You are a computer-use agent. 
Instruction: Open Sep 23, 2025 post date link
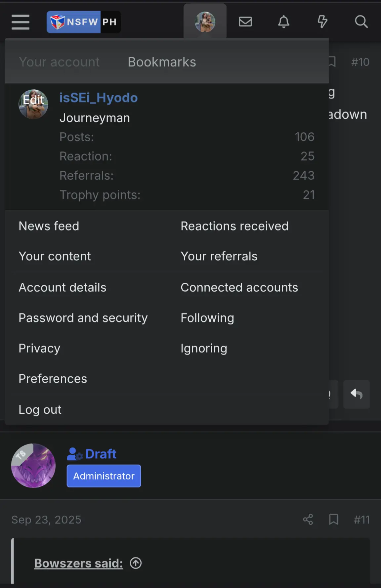pos(46,520)
